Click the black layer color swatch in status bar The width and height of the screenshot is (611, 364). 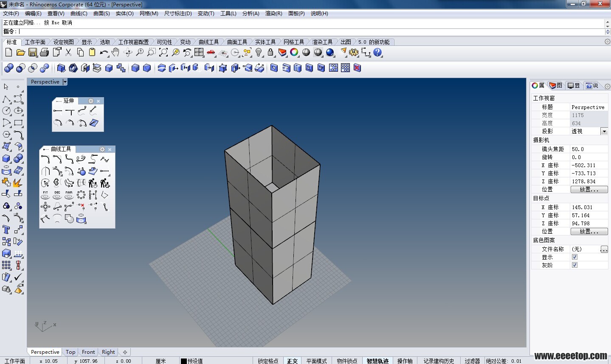coord(183,361)
